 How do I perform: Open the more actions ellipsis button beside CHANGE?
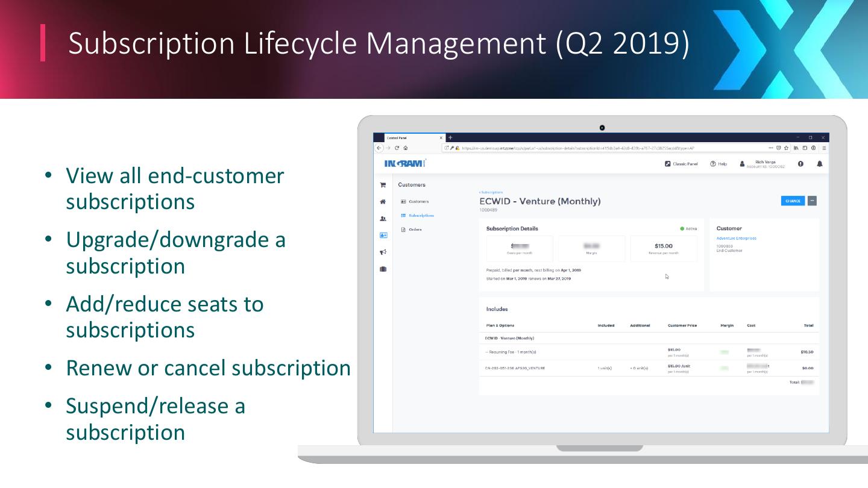(x=812, y=201)
